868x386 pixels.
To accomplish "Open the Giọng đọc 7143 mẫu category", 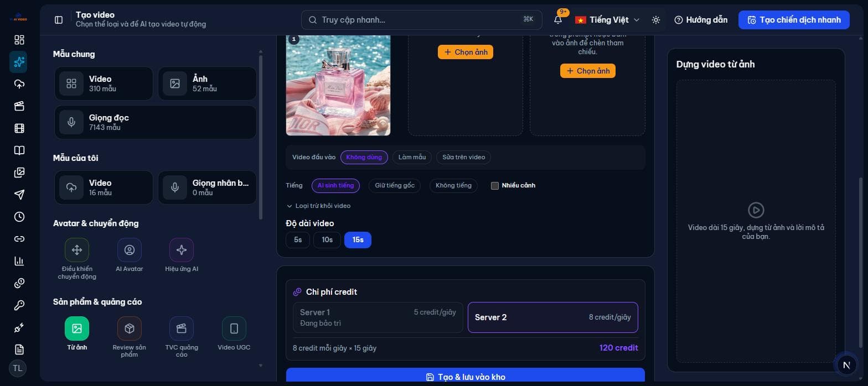I will [x=156, y=122].
